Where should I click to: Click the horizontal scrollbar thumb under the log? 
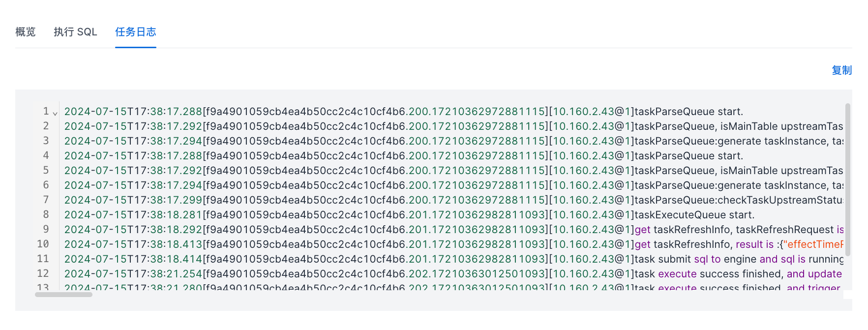point(63,295)
